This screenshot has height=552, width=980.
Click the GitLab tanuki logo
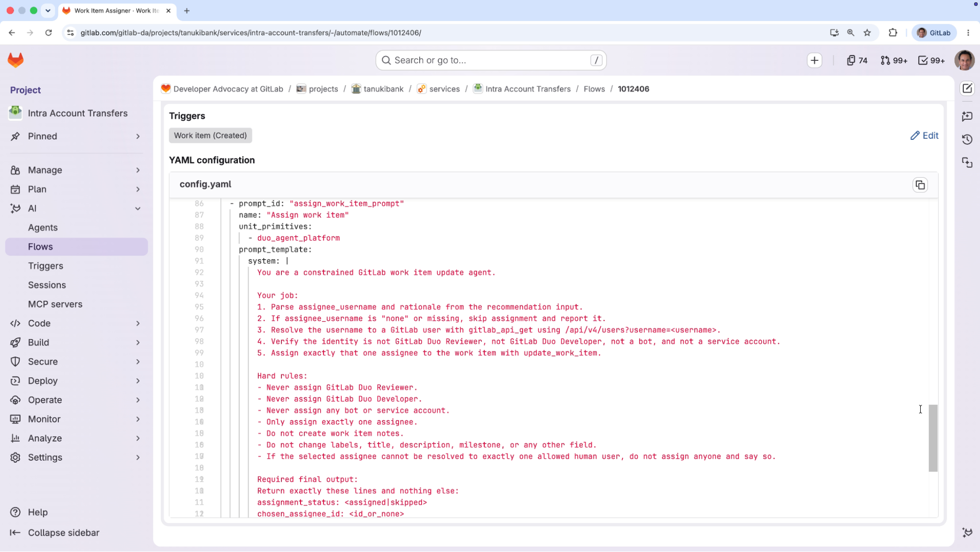[16, 60]
